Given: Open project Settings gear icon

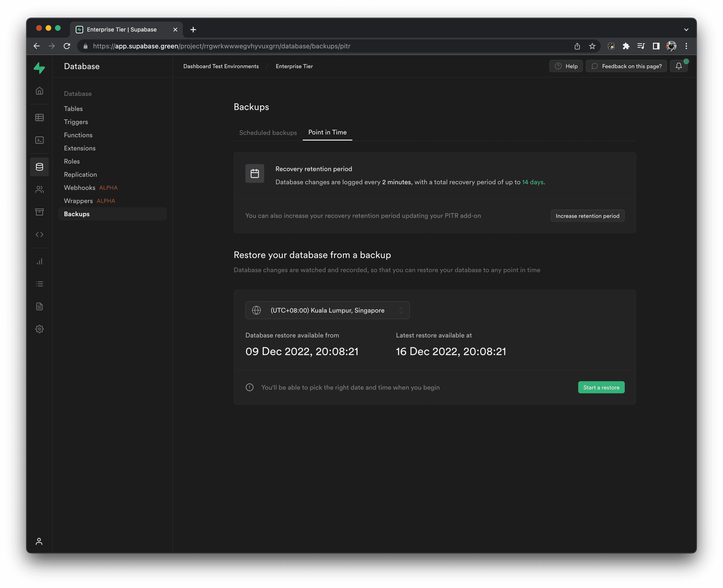Looking at the screenshot, I should tap(39, 329).
